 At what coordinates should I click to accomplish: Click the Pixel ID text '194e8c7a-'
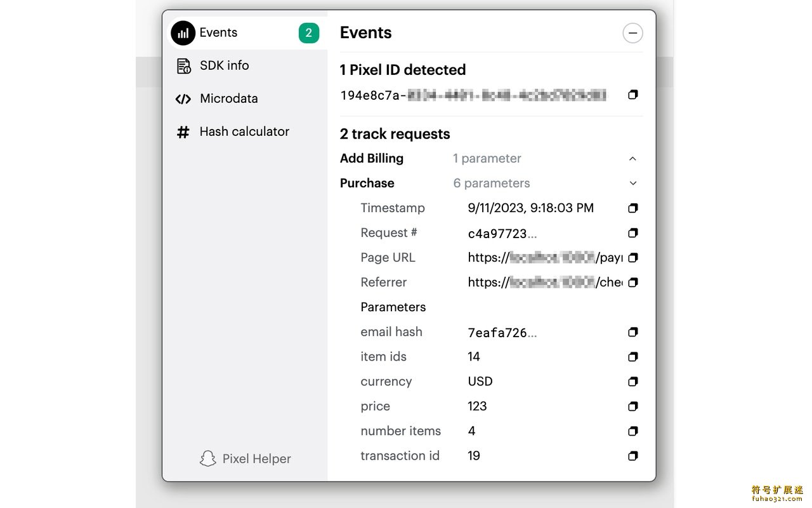coord(374,95)
